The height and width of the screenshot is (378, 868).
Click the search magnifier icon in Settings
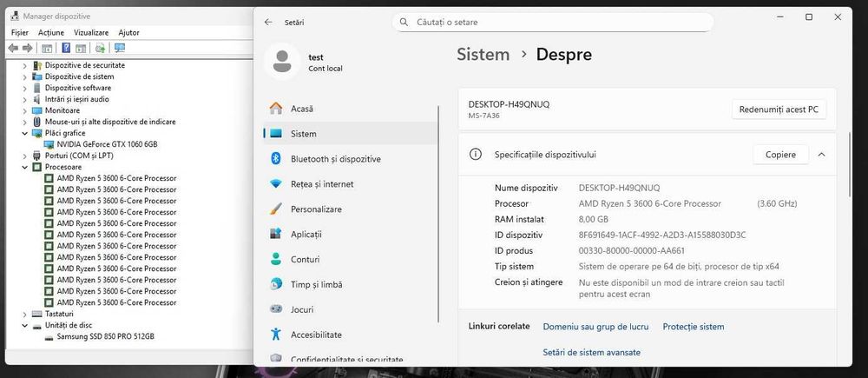tap(404, 22)
